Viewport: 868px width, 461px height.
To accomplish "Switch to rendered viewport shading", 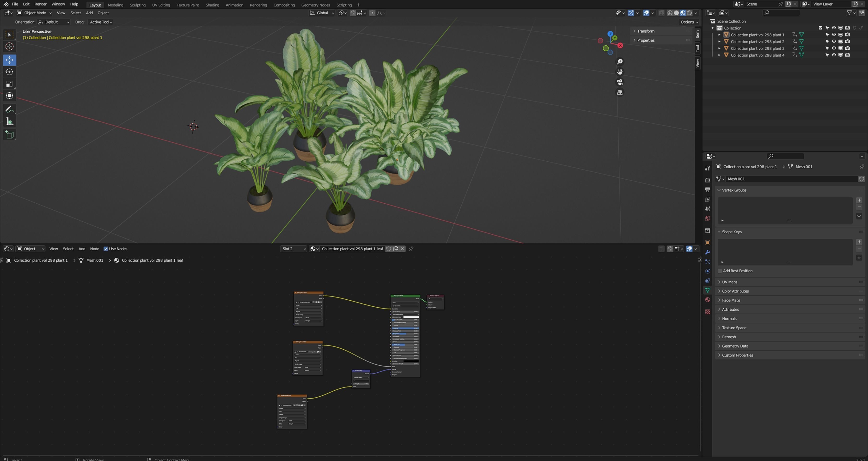I will click(x=689, y=13).
